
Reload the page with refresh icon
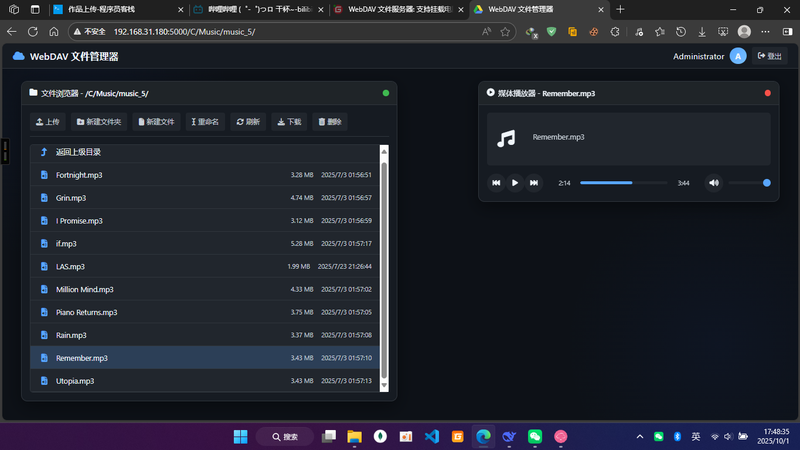coord(33,32)
